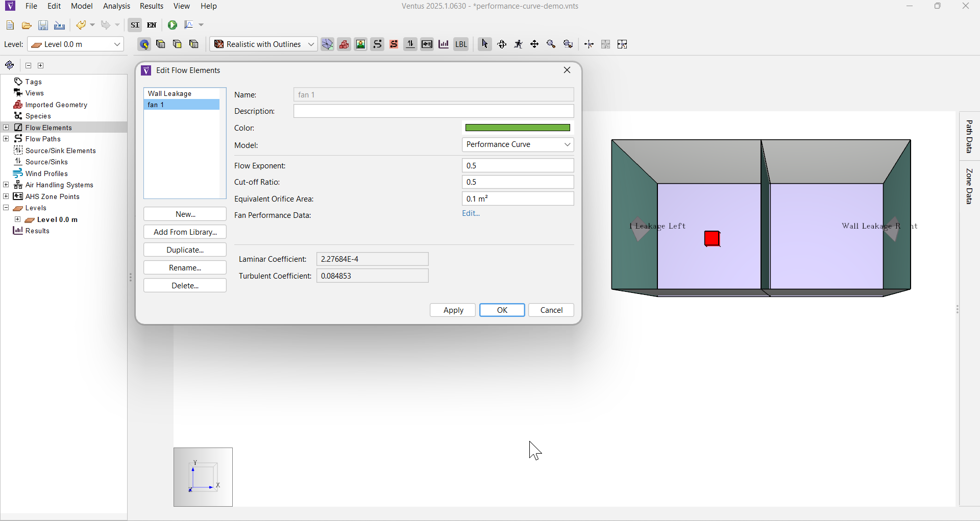Click Add From Library... button

click(185, 232)
